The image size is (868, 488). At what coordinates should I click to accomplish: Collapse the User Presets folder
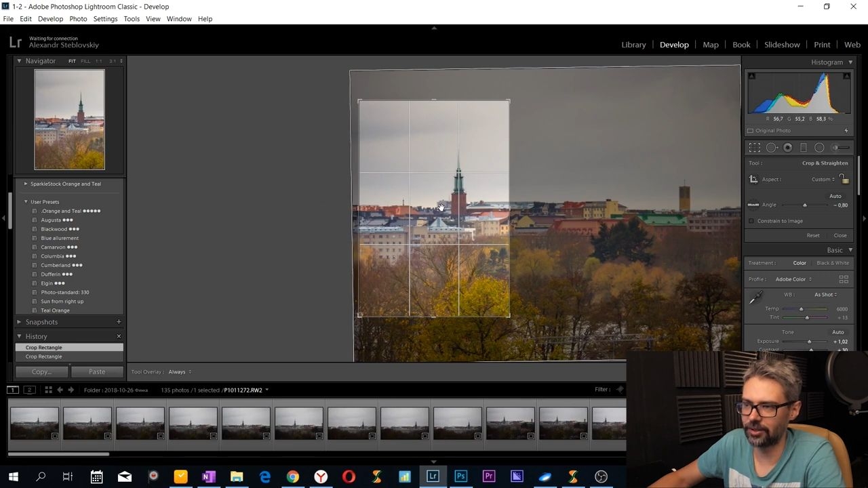[26, 202]
